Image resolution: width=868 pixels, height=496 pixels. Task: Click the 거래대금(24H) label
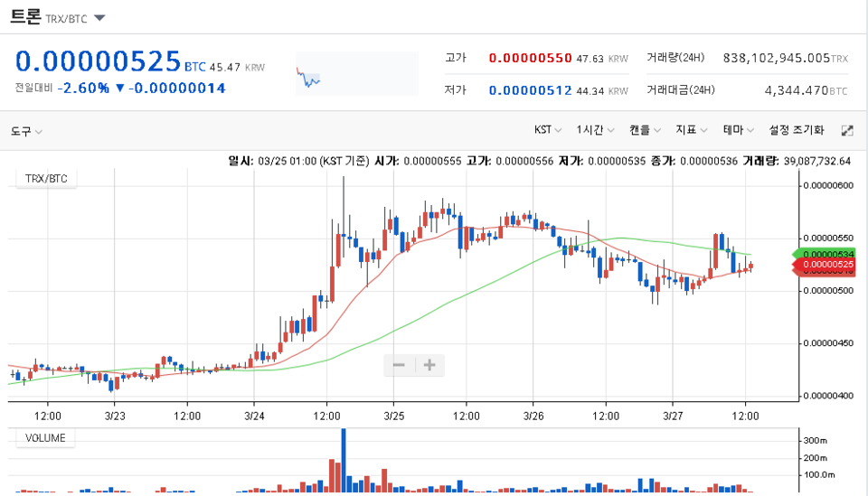680,90
